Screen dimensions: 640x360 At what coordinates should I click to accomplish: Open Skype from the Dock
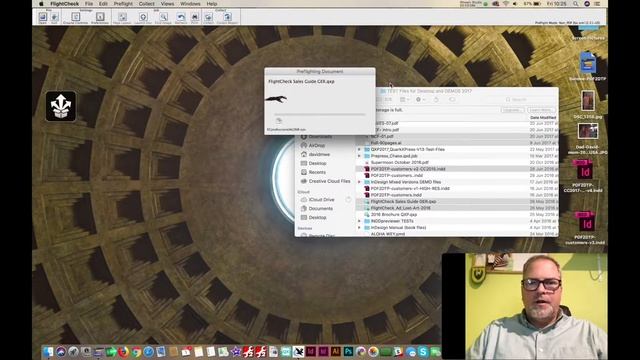tap(423, 351)
